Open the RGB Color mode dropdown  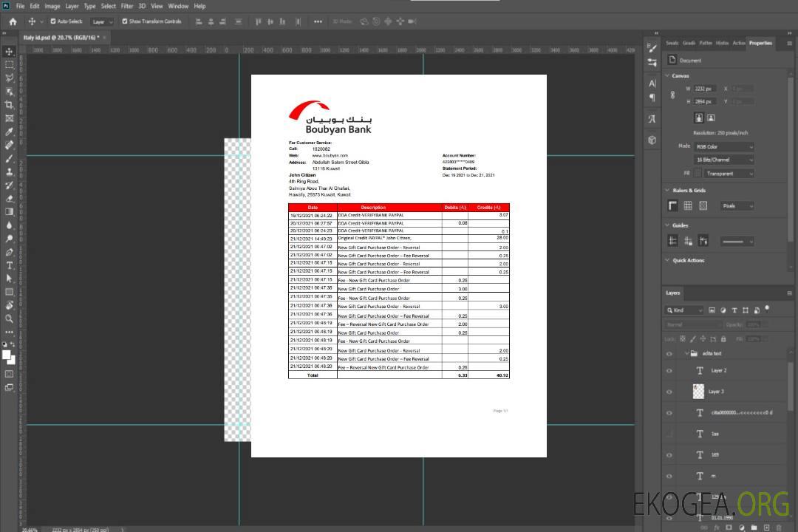(x=723, y=146)
